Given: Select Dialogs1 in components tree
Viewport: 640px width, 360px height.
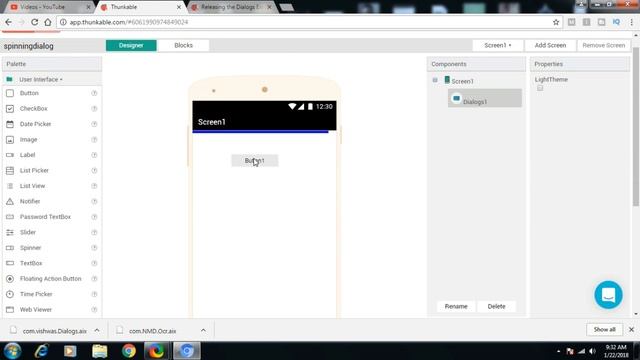Looking at the screenshot, I should coord(484,98).
